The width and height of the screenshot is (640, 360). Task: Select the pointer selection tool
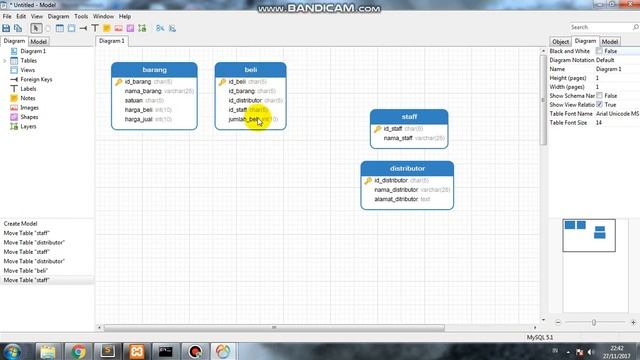click(x=36, y=28)
